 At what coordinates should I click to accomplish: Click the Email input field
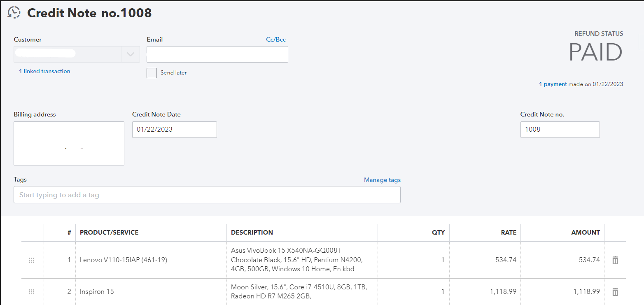217,54
